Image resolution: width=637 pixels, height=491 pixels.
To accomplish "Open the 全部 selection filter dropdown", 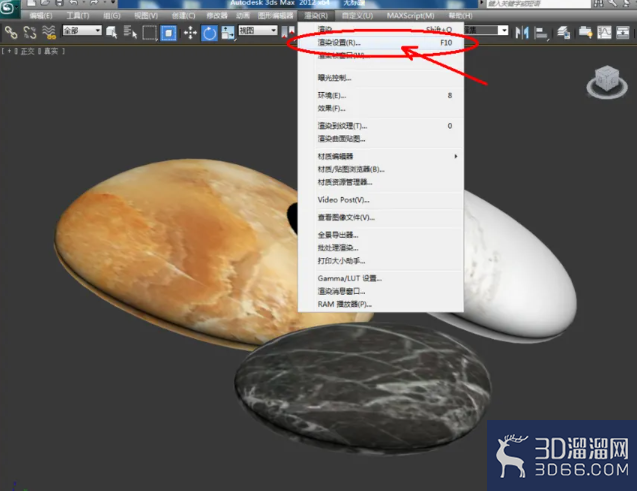I will (x=82, y=30).
